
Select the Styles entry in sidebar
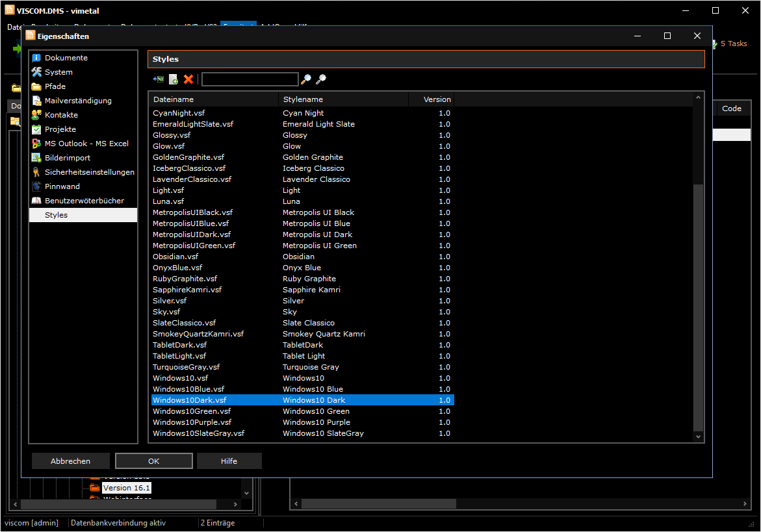pos(83,215)
